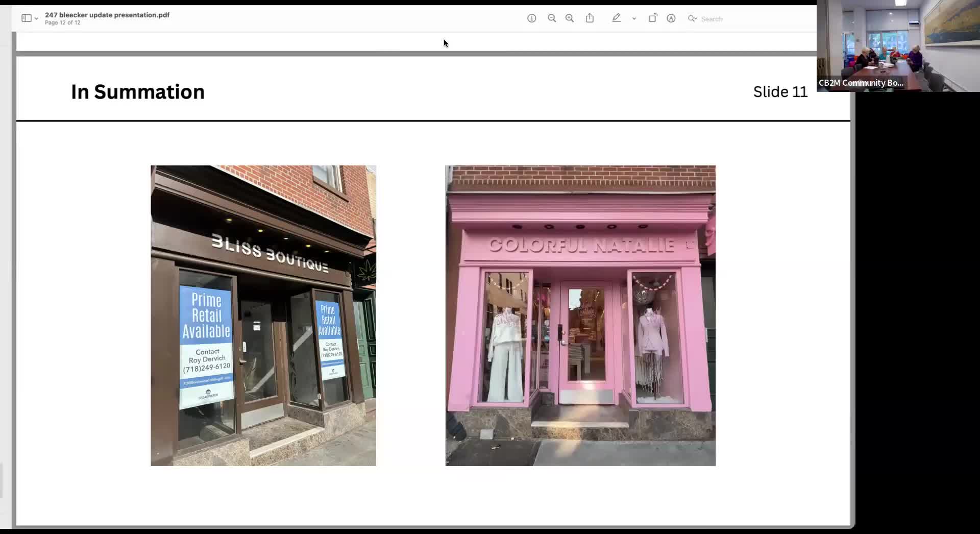Viewport: 980px width, 534px height.
Task: Click the Page 12 of 12 indicator
Action: coord(62,23)
